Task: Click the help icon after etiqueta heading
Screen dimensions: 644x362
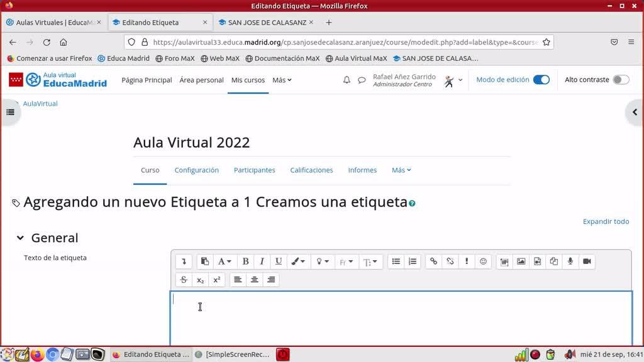Action: [x=412, y=203]
